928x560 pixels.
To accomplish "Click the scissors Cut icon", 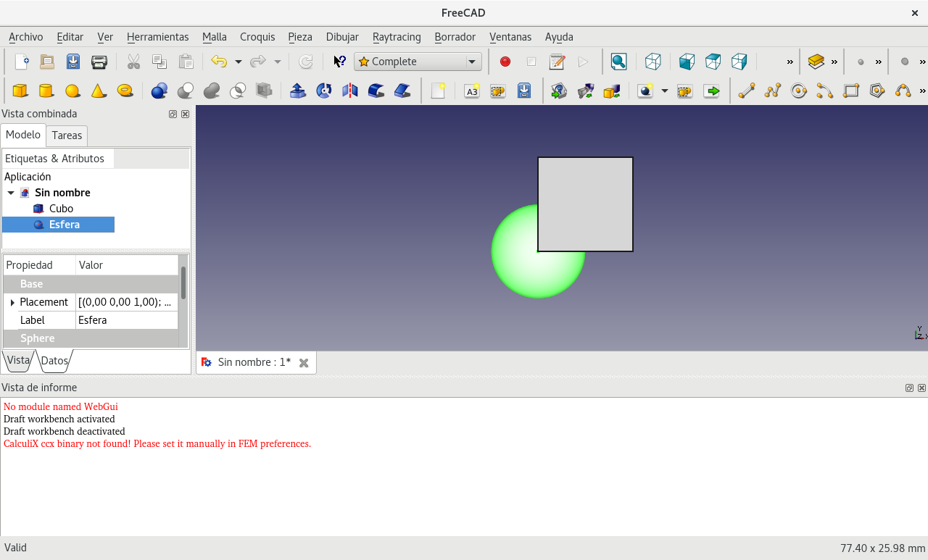I will point(133,62).
